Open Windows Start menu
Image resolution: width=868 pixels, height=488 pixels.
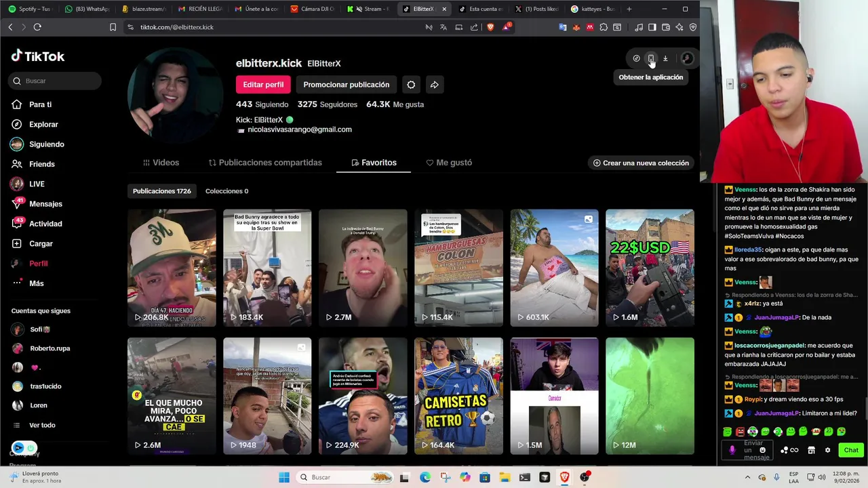[x=284, y=477]
